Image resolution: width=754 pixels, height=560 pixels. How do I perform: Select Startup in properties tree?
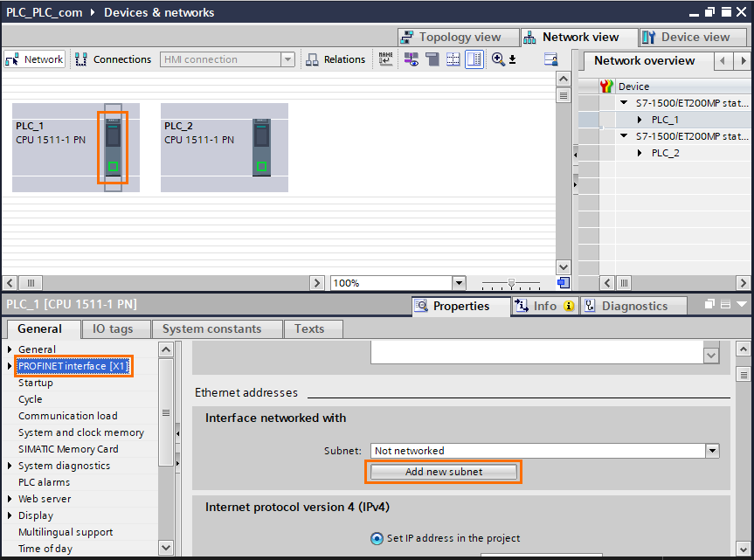pyautogui.click(x=36, y=383)
